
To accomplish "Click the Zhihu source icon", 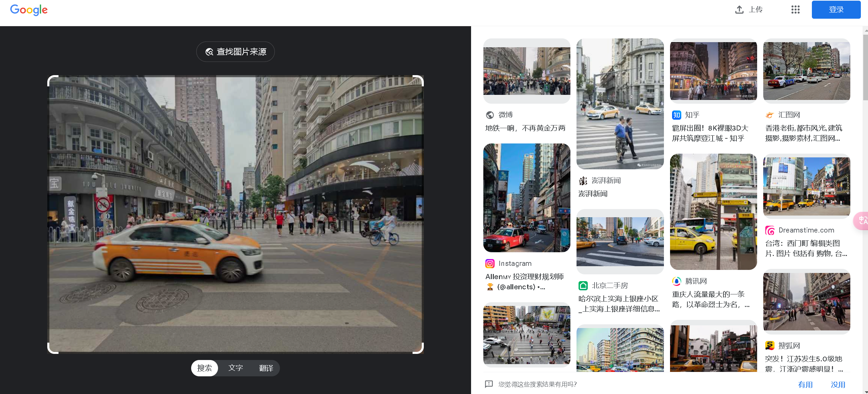I will (677, 115).
